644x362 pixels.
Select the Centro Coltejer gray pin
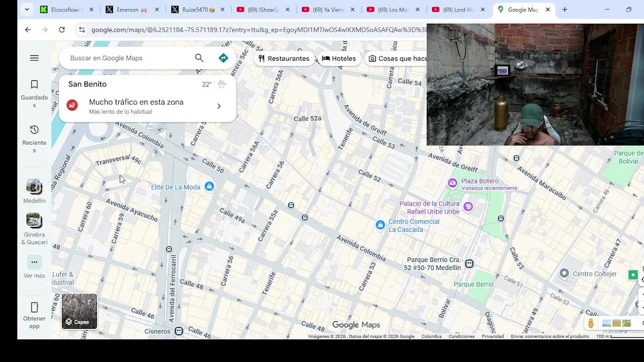pos(565,273)
